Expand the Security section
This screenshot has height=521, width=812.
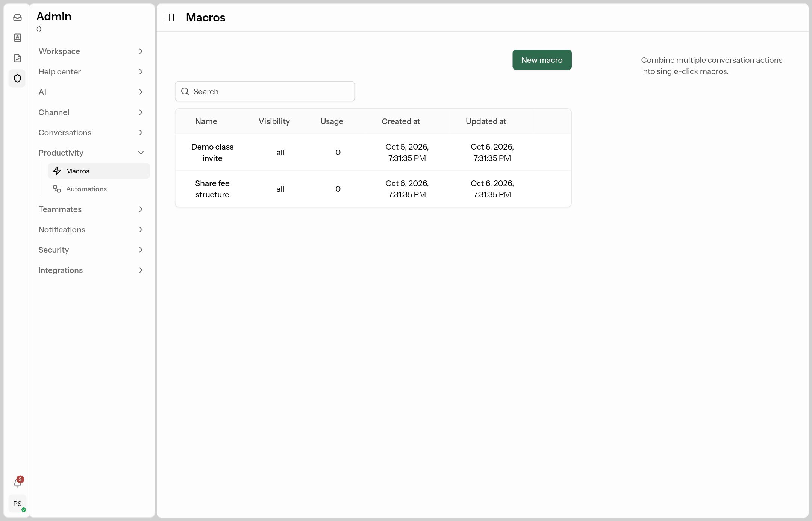tap(91, 250)
